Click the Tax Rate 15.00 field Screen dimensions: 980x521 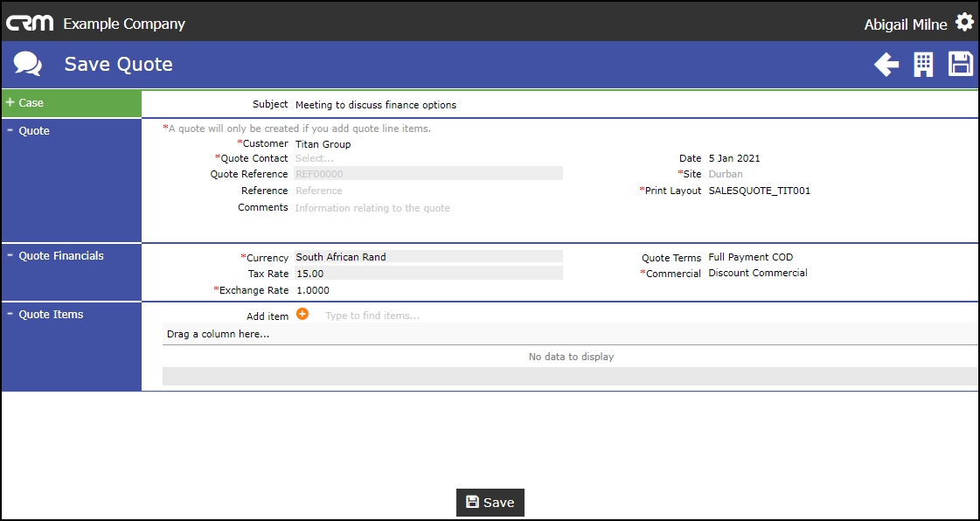(x=428, y=273)
